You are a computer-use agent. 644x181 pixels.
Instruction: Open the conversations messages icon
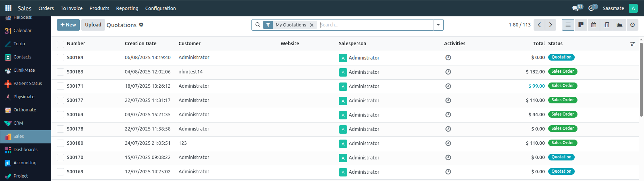point(575,8)
